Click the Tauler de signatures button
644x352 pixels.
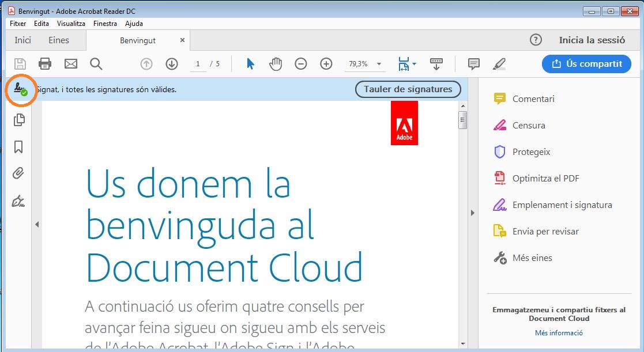pos(408,89)
